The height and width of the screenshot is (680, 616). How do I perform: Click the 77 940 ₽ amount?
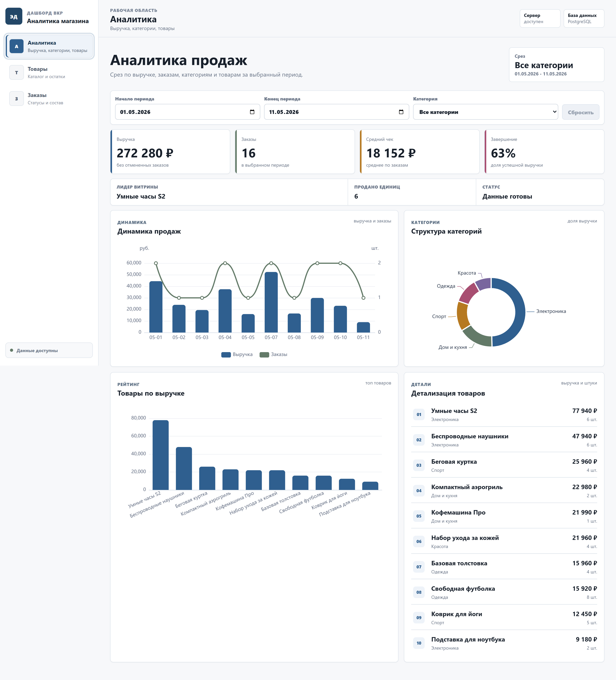[584, 410]
